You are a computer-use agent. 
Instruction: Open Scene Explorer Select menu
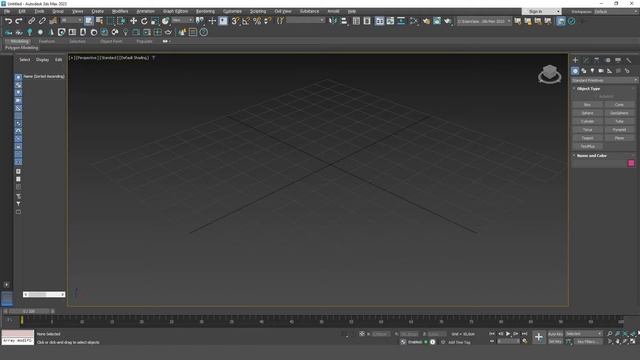24,60
